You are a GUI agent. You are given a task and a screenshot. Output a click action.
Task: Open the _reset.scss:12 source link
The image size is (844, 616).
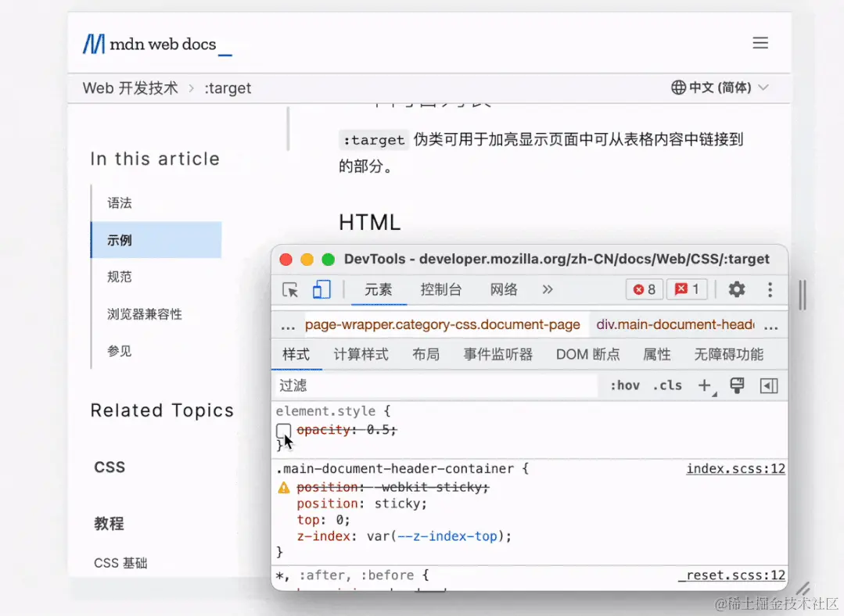731,575
